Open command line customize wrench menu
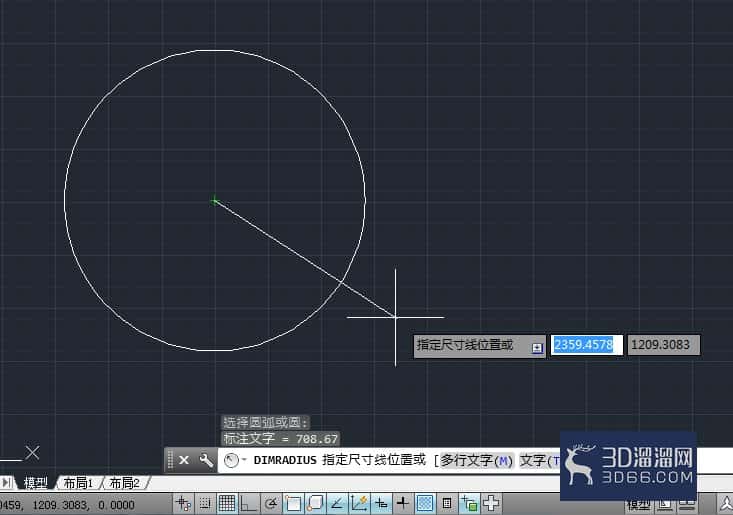Image resolution: width=733 pixels, height=515 pixels. coord(206,460)
